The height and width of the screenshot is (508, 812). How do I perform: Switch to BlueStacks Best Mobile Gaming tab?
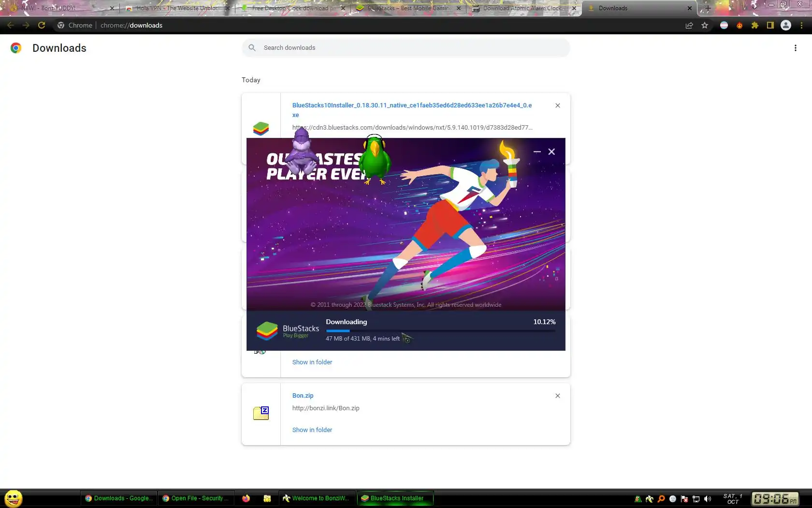[x=408, y=8]
